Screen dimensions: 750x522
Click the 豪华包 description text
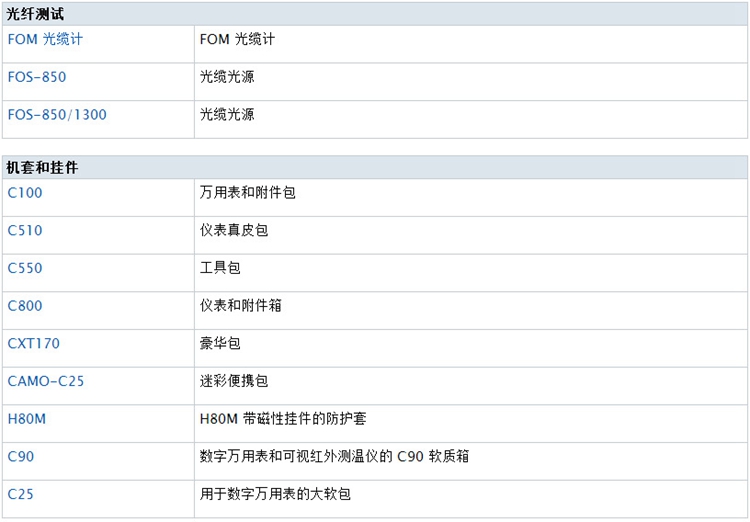[x=220, y=344]
